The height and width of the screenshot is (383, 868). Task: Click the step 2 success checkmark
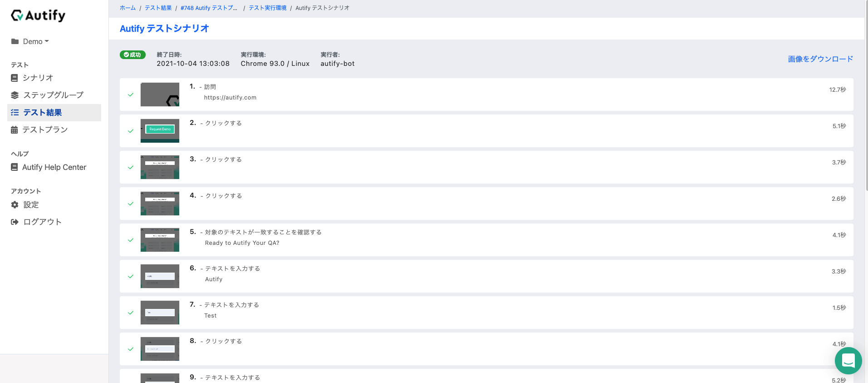(131, 131)
